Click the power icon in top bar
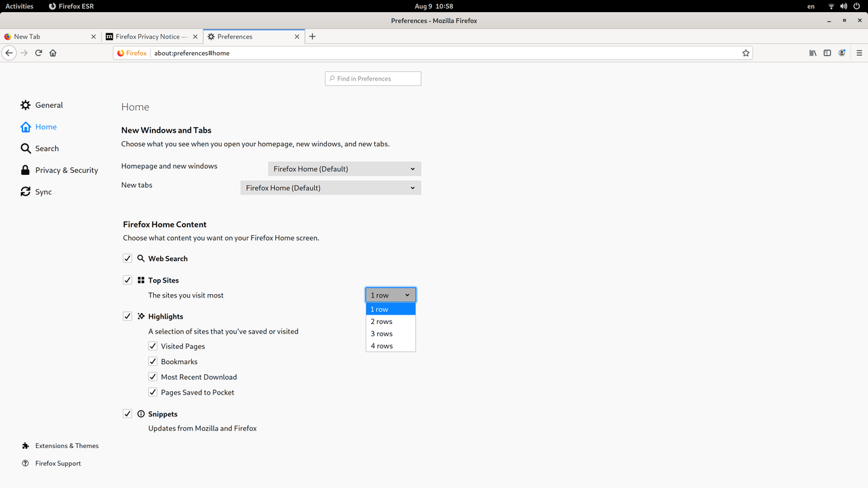The image size is (868, 488). click(856, 6)
